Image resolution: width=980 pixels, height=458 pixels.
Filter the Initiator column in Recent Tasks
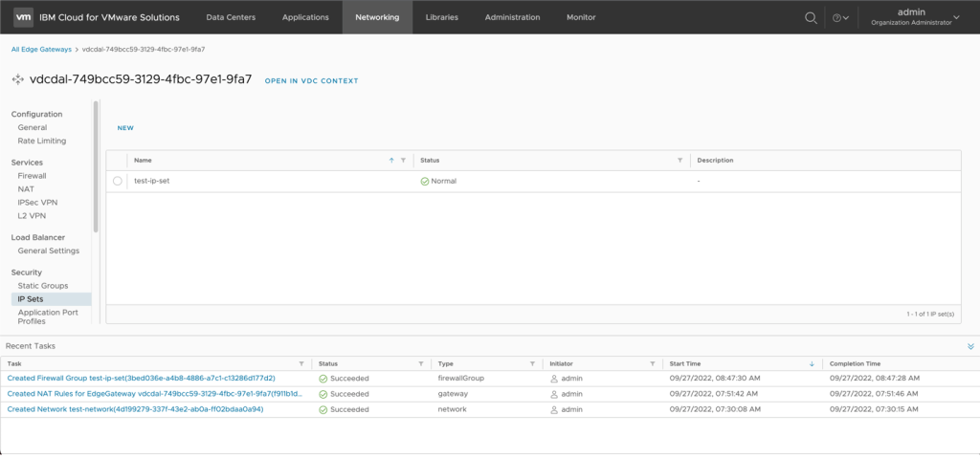pyautogui.click(x=652, y=363)
